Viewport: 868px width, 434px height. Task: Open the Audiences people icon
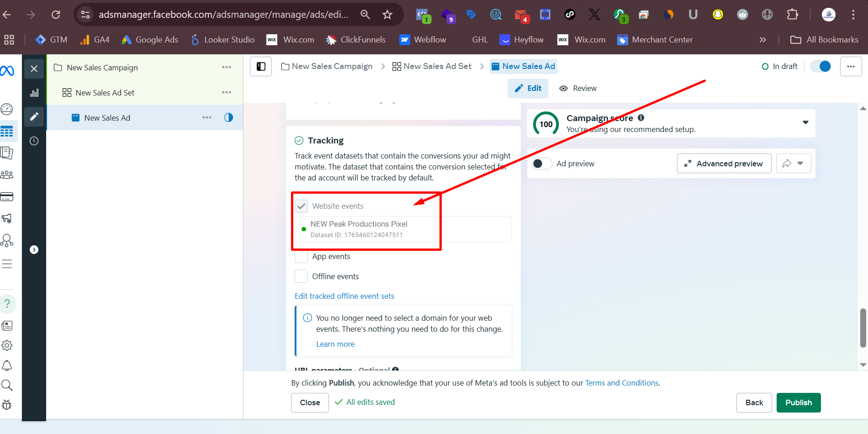tap(7, 175)
